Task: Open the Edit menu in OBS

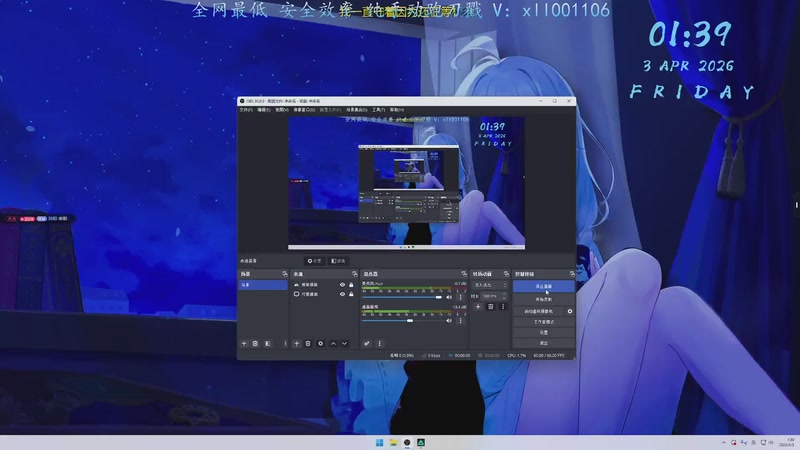Action: [264, 110]
